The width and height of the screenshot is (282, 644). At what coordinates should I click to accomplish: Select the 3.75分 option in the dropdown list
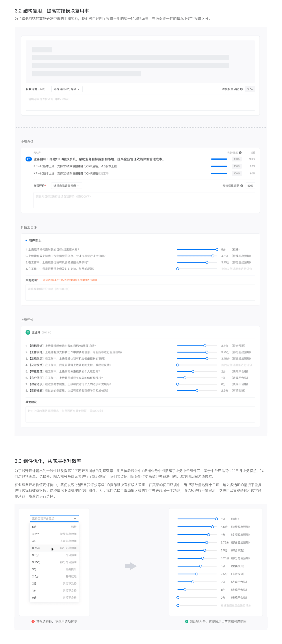pos(54,548)
